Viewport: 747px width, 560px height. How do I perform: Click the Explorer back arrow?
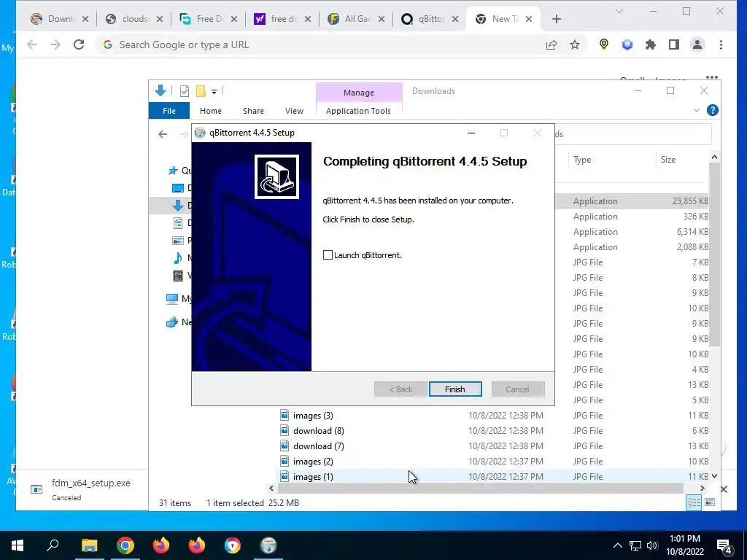click(x=163, y=134)
